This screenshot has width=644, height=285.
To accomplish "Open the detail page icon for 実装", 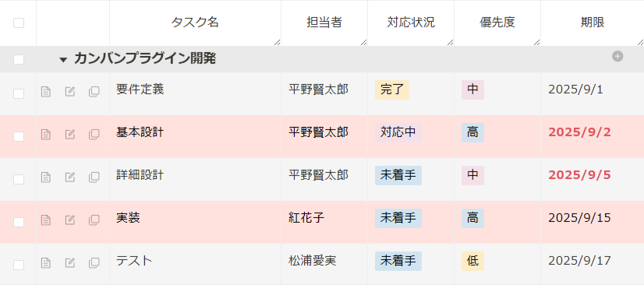I will click(45, 220).
